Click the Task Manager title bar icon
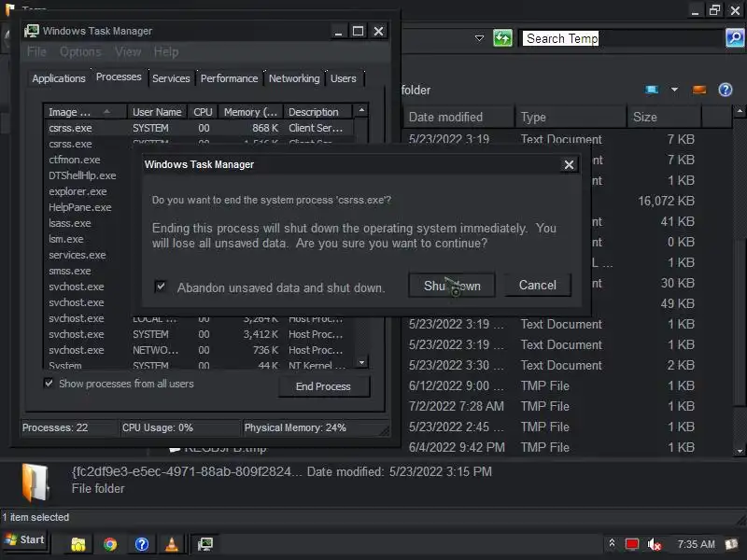The height and width of the screenshot is (560, 747). click(x=32, y=31)
